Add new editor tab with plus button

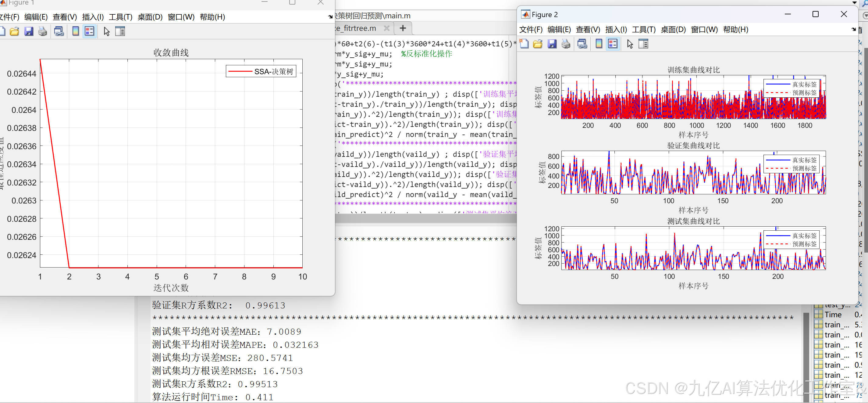pyautogui.click(x=403, y=28)
